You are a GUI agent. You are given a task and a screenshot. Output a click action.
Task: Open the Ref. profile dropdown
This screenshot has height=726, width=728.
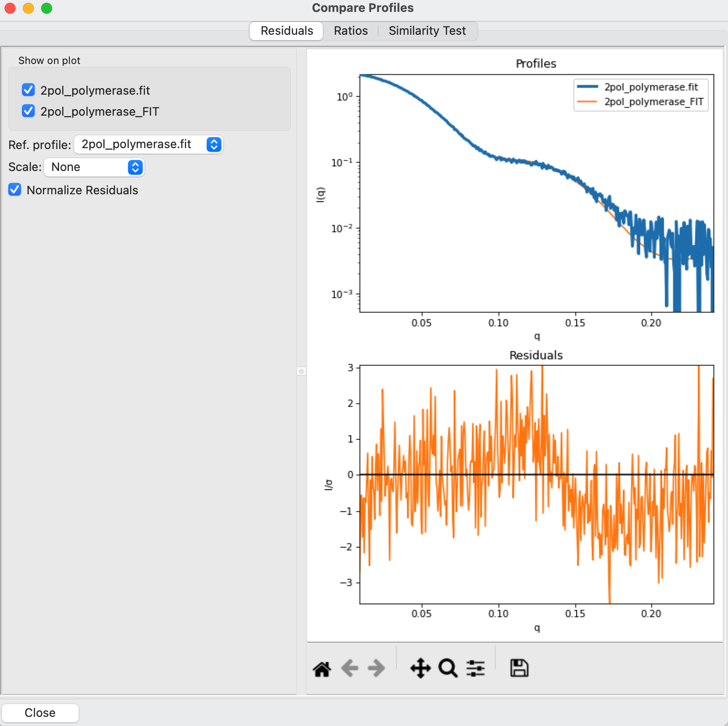pyautogui.click(x=148, y=144)
